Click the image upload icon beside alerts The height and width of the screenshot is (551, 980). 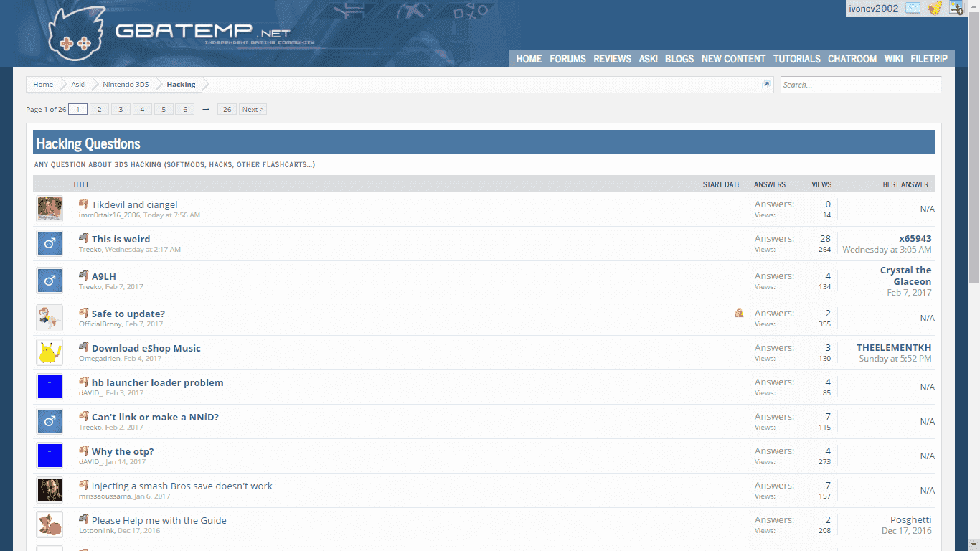(x=956, y=8)
